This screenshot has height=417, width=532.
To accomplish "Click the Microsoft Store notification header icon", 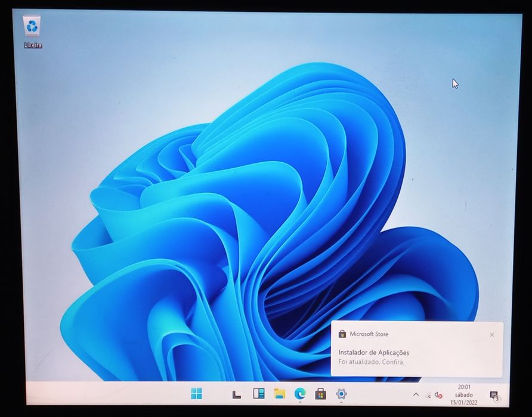I will click(x=342, y=334).
